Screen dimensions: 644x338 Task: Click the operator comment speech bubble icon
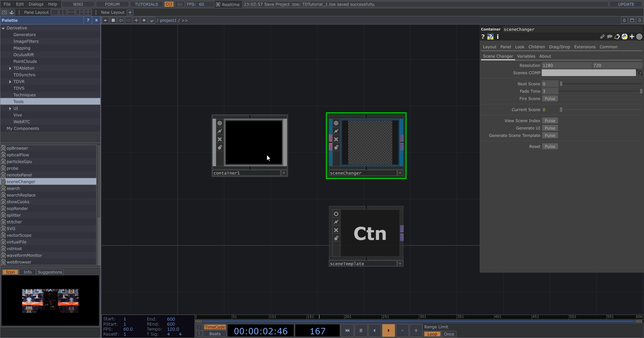pyautogui.click(x=609, y=37)
